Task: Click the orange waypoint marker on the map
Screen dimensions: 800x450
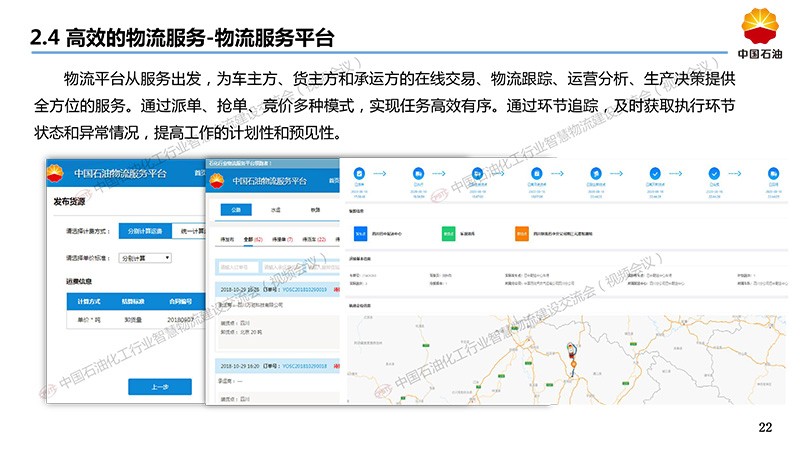Action: click(574, 364)
